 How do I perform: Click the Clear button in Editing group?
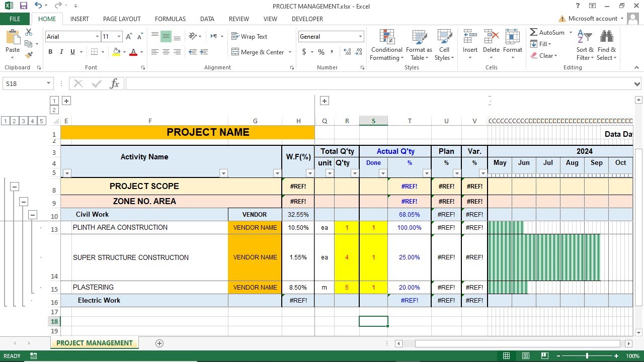click(543, 56)
